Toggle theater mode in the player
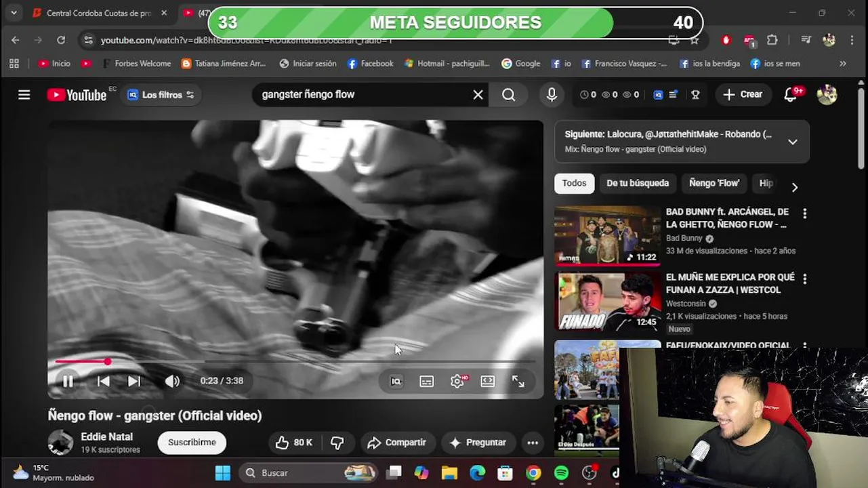Screen dimensions: 868x488 point(488,382)
